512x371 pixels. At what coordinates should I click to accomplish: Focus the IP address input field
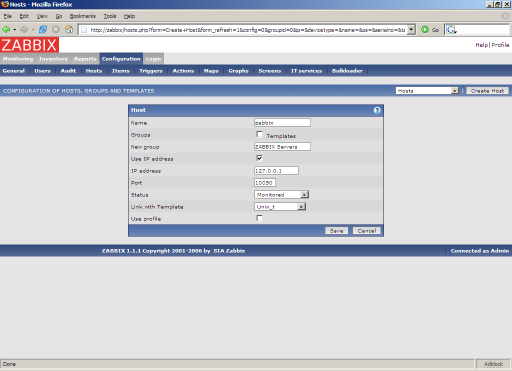276,171
